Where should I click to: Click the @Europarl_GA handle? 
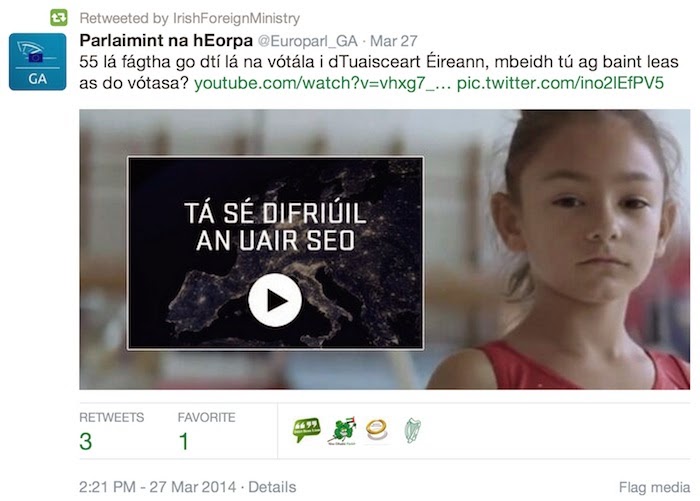308,41
